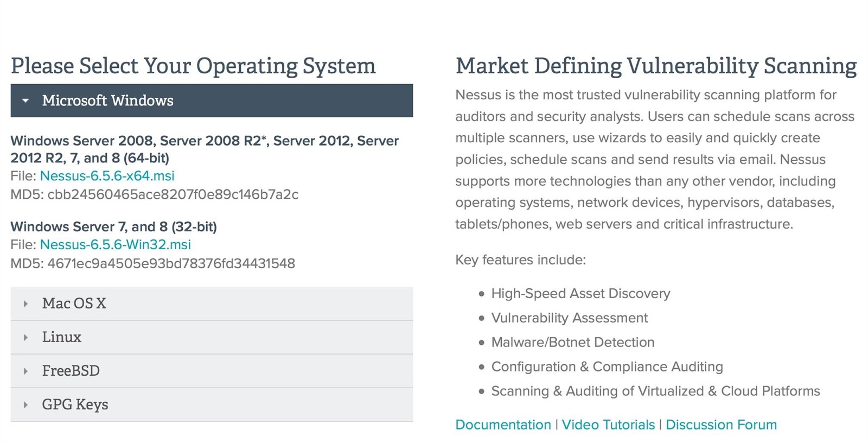This screenshot has width=868, height=442.
Task: Click the arrow icon beside FreeBSD
Action: click(25, 371)
